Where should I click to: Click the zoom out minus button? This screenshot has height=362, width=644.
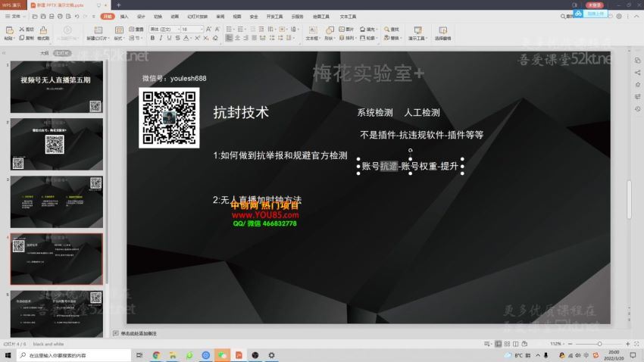(x=570, y=344)
